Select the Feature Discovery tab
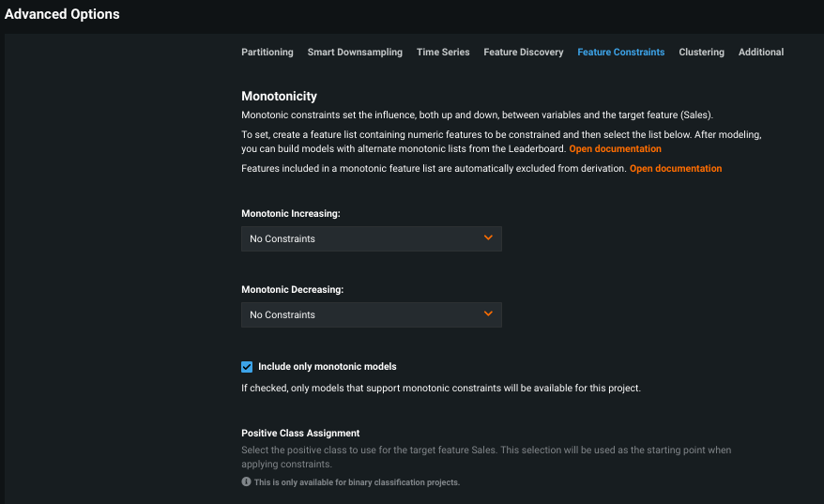The width and height of the screenshot is (824, 504). pos(524,53)
